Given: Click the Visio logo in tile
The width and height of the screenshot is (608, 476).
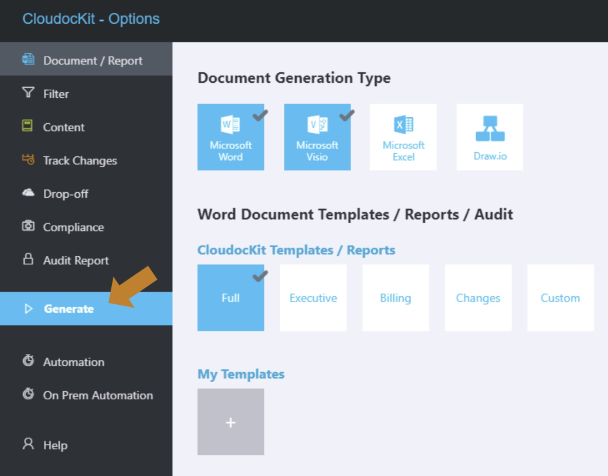Looking at the screenshot, I should [318, 124].
